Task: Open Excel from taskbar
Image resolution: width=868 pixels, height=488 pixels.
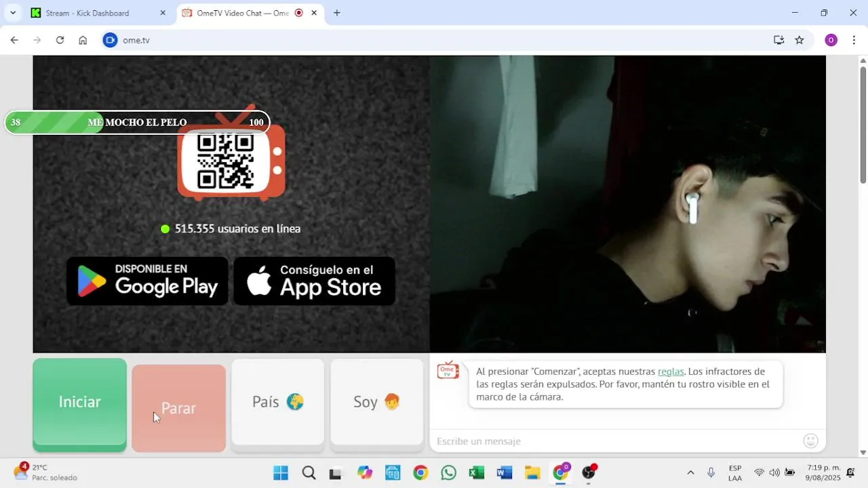Action: (x=476, y=473)
